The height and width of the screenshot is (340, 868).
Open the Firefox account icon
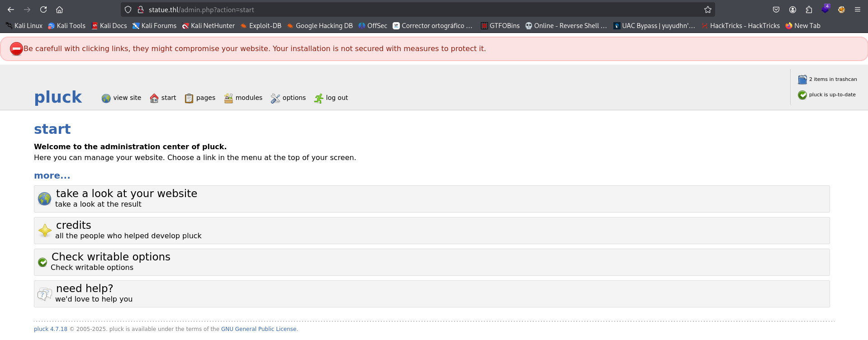coord(792,9)
